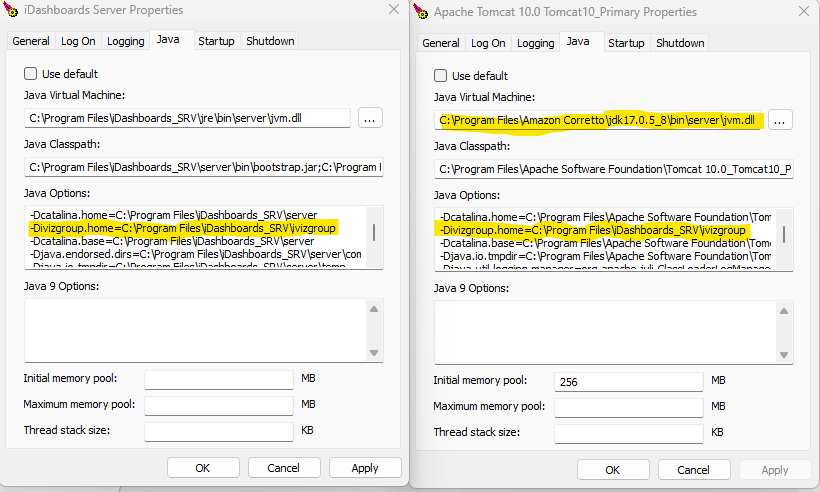Screen dimensions: 820x492
Task: Click the Amazon Corretto jvm.dll path field
Action: (x=597, y=120)
